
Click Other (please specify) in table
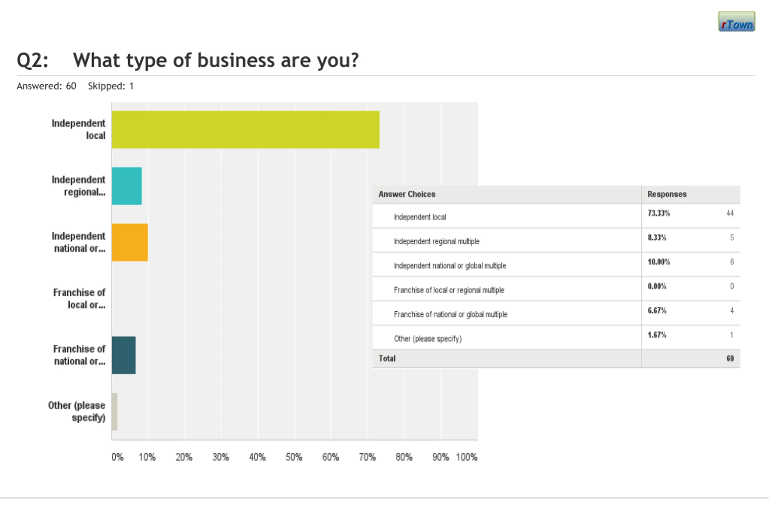pos(428,339)
